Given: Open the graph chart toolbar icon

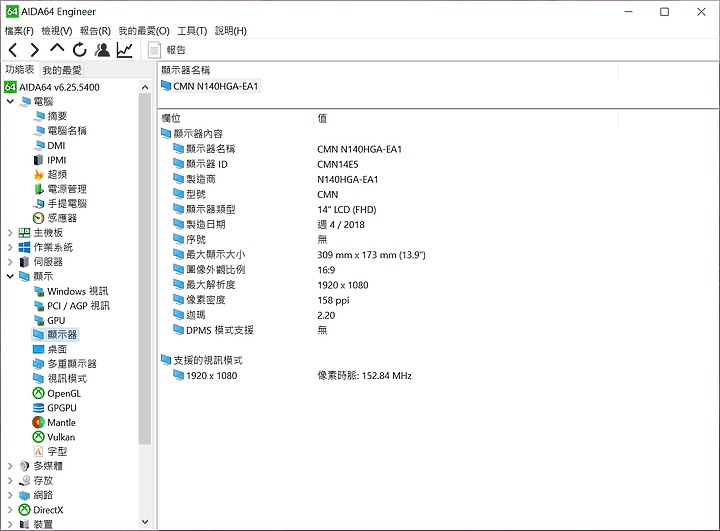Looking at the screenshot, I should click(x=124, y=50).
